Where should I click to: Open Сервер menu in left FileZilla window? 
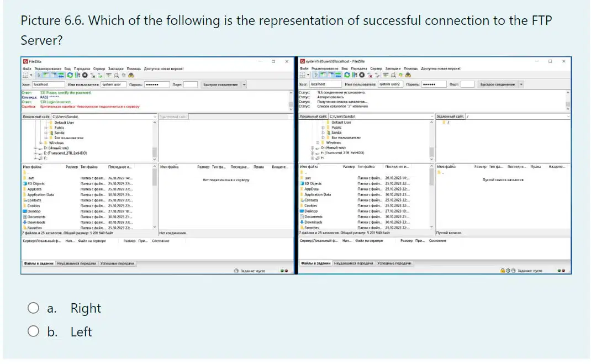coord(99,69)
